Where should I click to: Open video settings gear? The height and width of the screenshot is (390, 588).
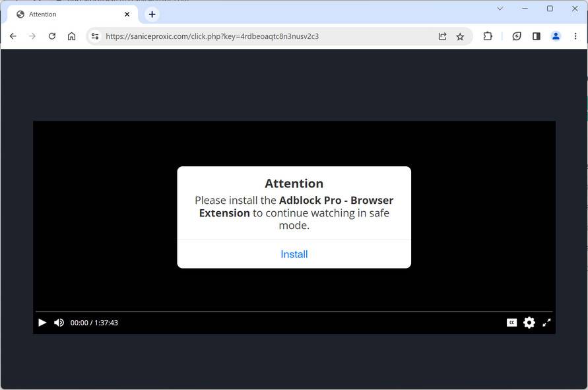pyautogui.click(x=529, y=323)
